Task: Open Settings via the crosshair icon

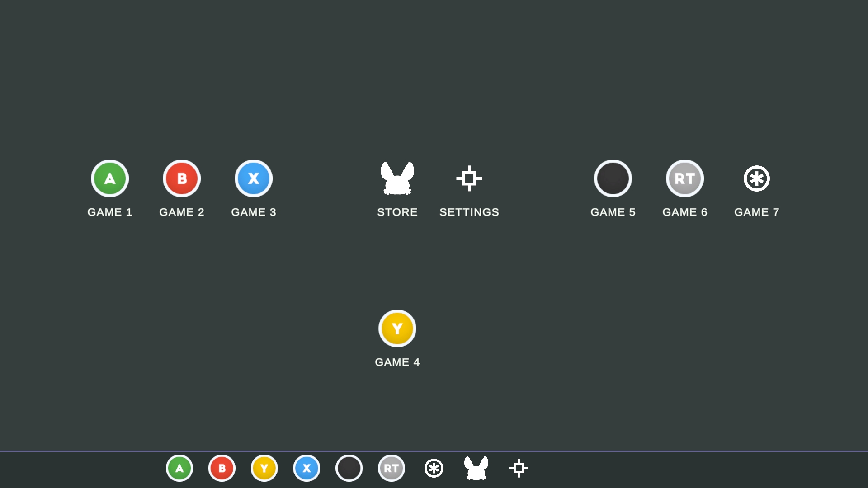Action: [x=469, y=178]
